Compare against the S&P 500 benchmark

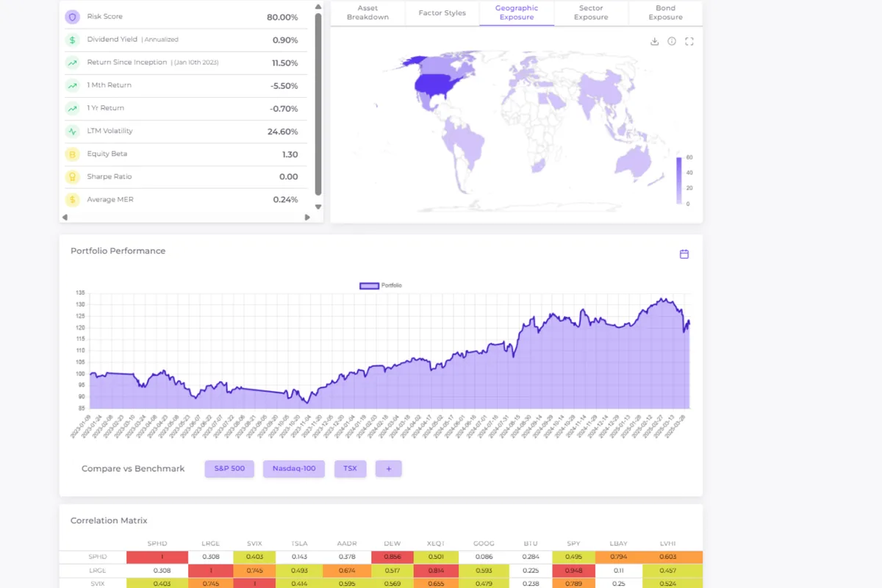pos(229,469)
